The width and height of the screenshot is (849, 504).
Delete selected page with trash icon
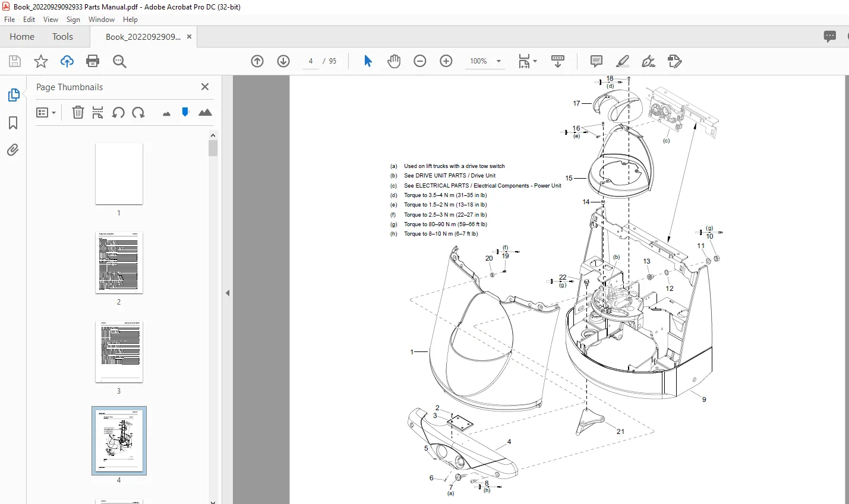click(x=78, y=112)
